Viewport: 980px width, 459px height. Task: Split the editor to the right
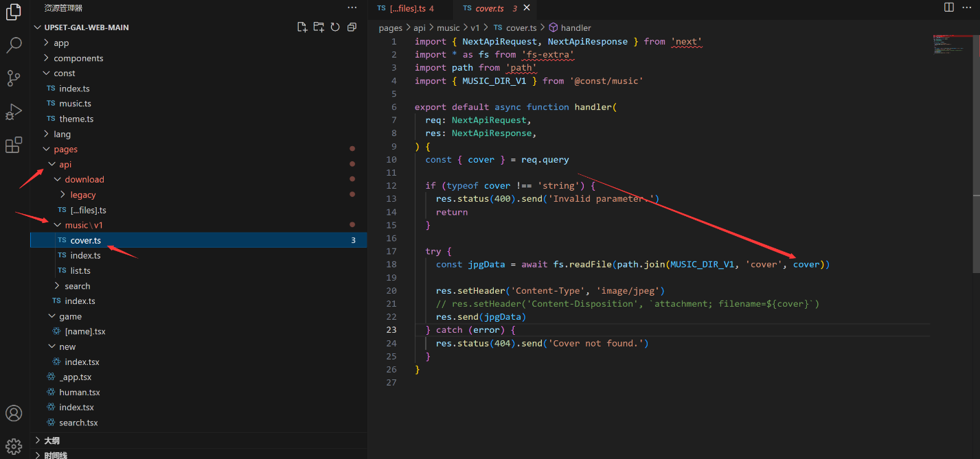[x=948, y=8]
